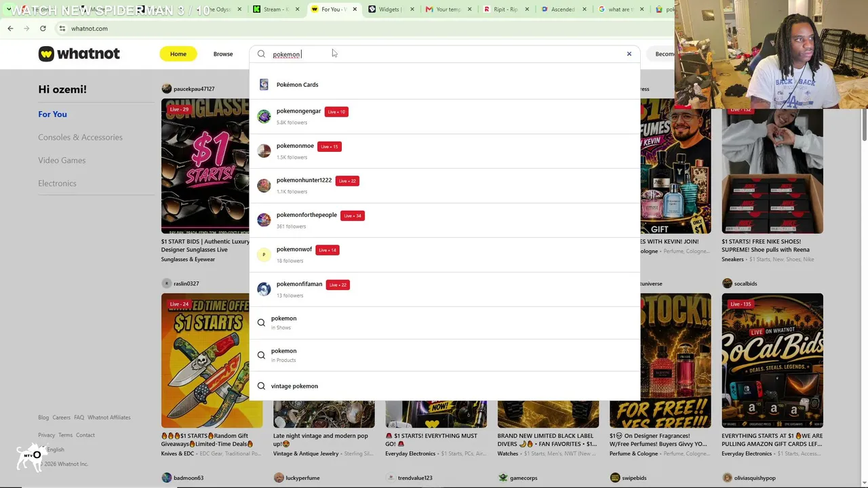Clear the search box with the X icon

(x=629, y=54)
